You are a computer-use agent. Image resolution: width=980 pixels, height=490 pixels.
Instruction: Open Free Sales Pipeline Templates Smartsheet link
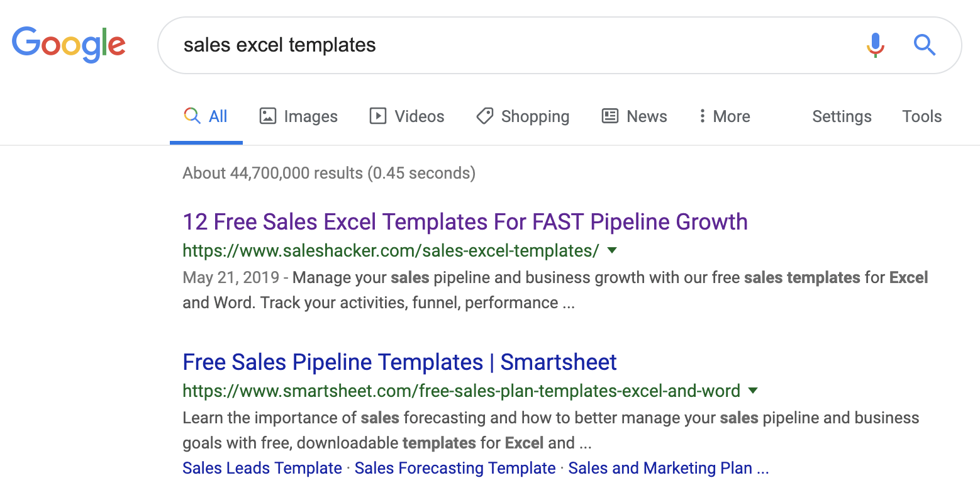[x=399, y=362]
